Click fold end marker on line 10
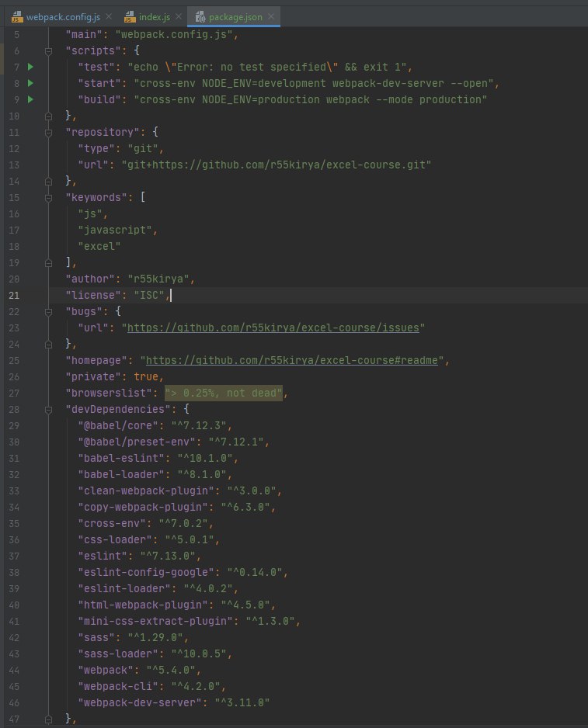Viewport: 588px width, 728px height. pos(48,116)
